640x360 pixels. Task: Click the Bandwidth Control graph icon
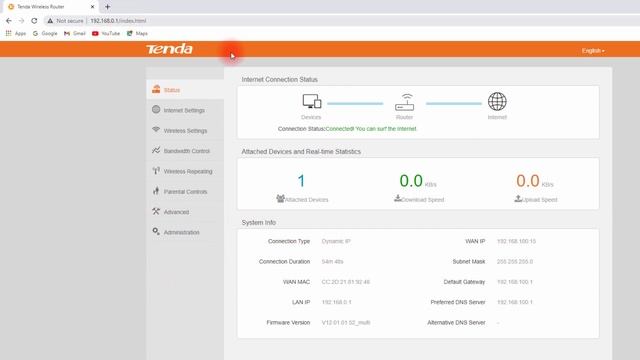tap(156, 150)
